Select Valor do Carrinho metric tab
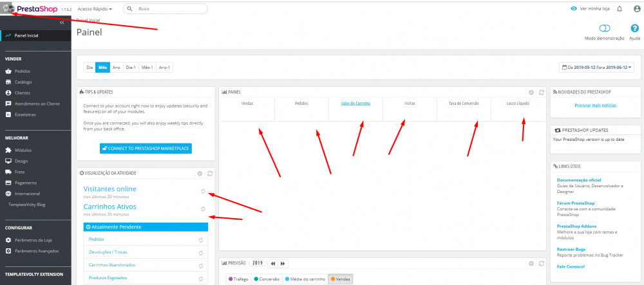644x285 pixels. tap(355, 109)
